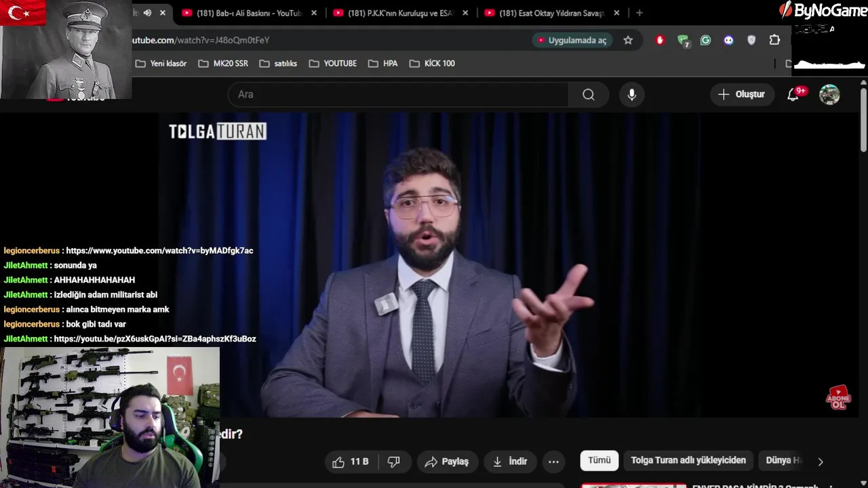This screenshot has width=868, height=488.
Task: Open YouTube notifications bell
Action: point(793,94)
